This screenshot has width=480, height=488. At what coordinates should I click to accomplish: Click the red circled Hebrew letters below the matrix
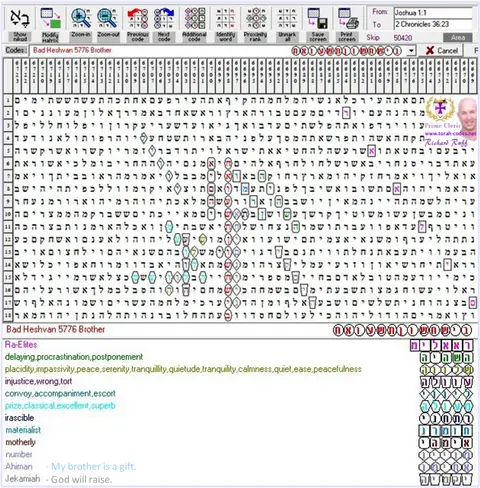(x=402, y=330)
